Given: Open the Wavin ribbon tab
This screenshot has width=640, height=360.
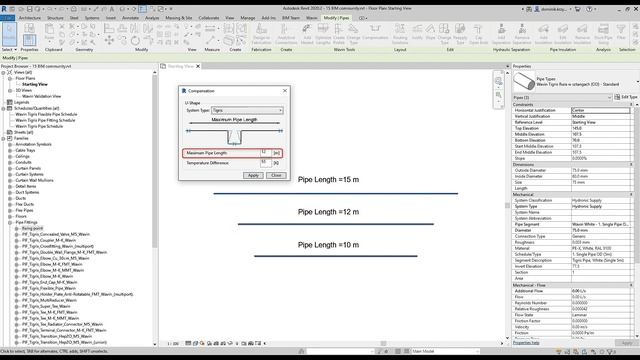Looking at the screenshot, I should coord(311,18).
